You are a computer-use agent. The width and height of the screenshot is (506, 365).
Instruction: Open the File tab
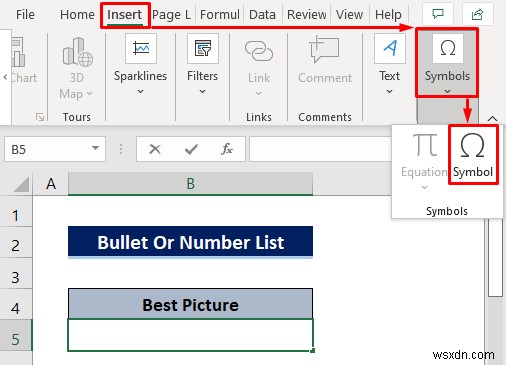tap(25, 15)
